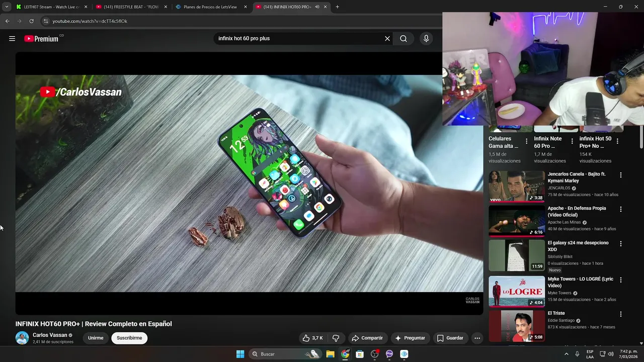Switch keyboard language ESP LAA

point(590,354)
